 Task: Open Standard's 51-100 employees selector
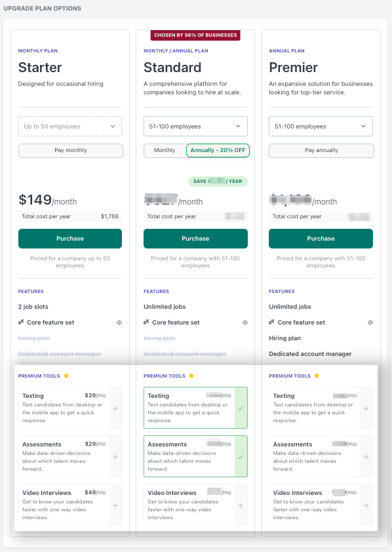(x=195, y=126)
